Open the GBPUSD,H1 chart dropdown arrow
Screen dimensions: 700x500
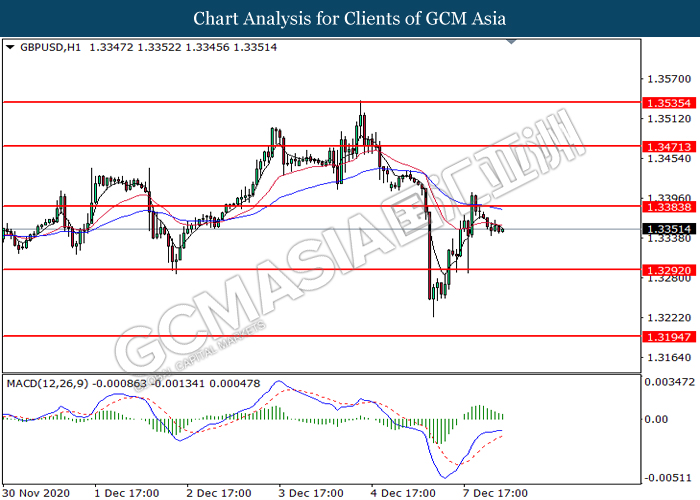(x=10, y=47)
